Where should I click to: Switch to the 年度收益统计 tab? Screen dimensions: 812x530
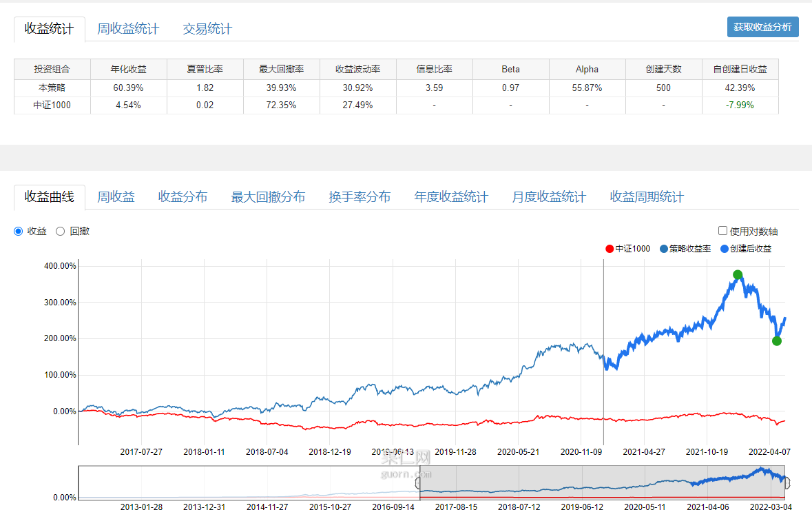coord(451,197)
